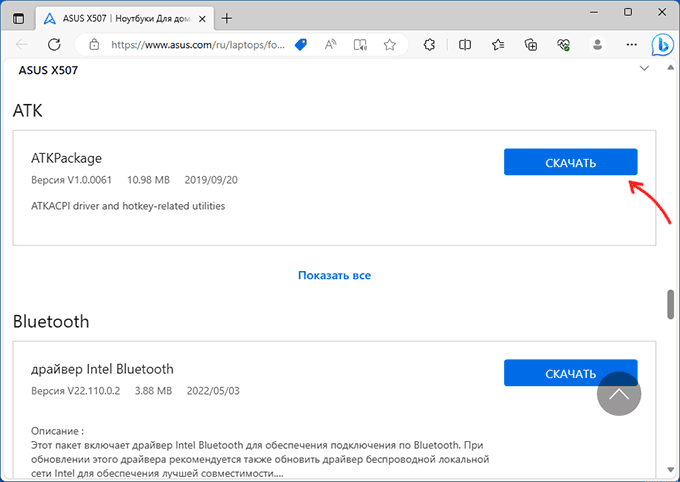This screenshot has width=680, height=482.
Task: Open the tab actions menu icon
Action: (19, 19)
